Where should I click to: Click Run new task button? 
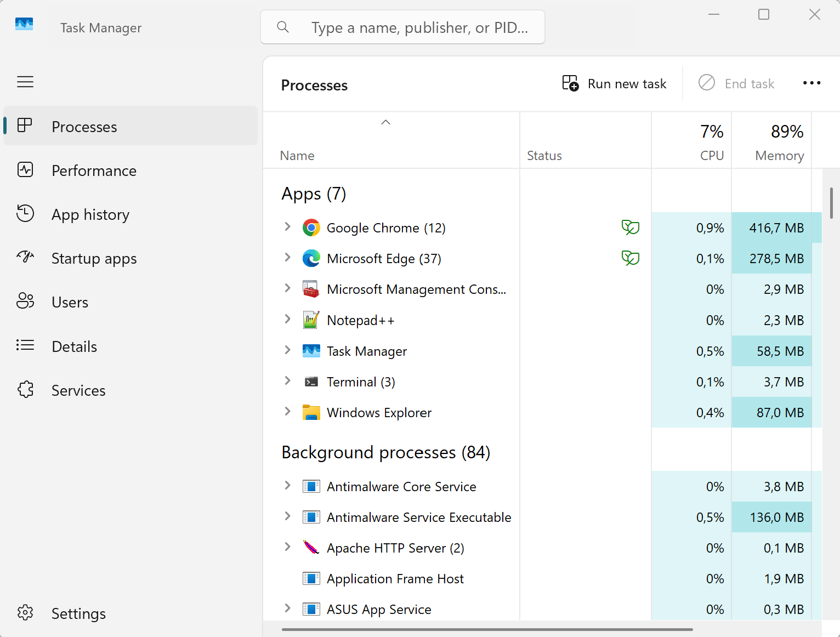pos(615,83)
